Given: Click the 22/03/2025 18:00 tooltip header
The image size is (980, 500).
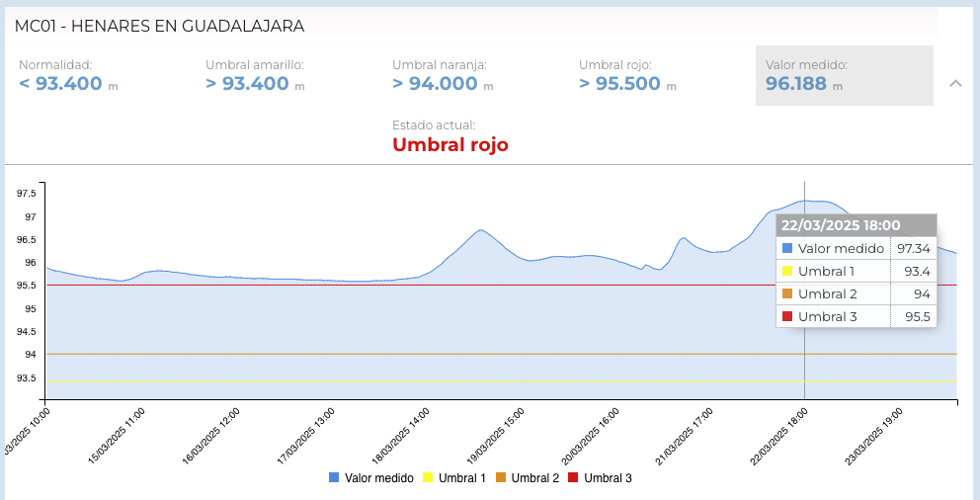Looking at the screenshot, I should pyautogui.click(x=856, y=225).
